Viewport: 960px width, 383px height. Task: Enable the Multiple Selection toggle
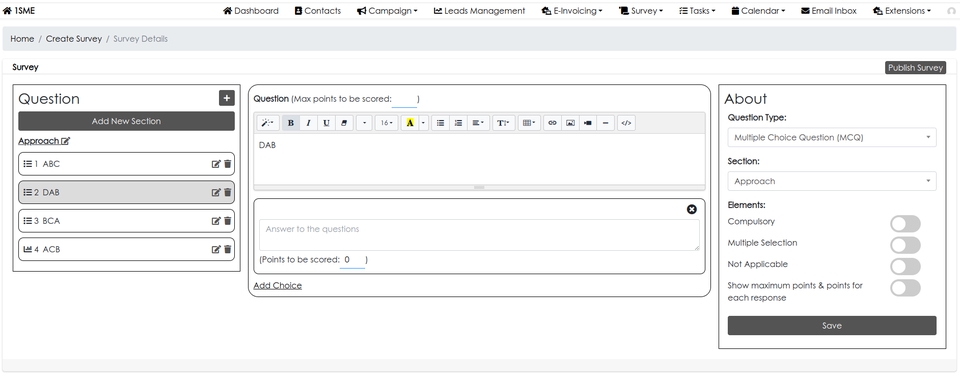[905, 245]
